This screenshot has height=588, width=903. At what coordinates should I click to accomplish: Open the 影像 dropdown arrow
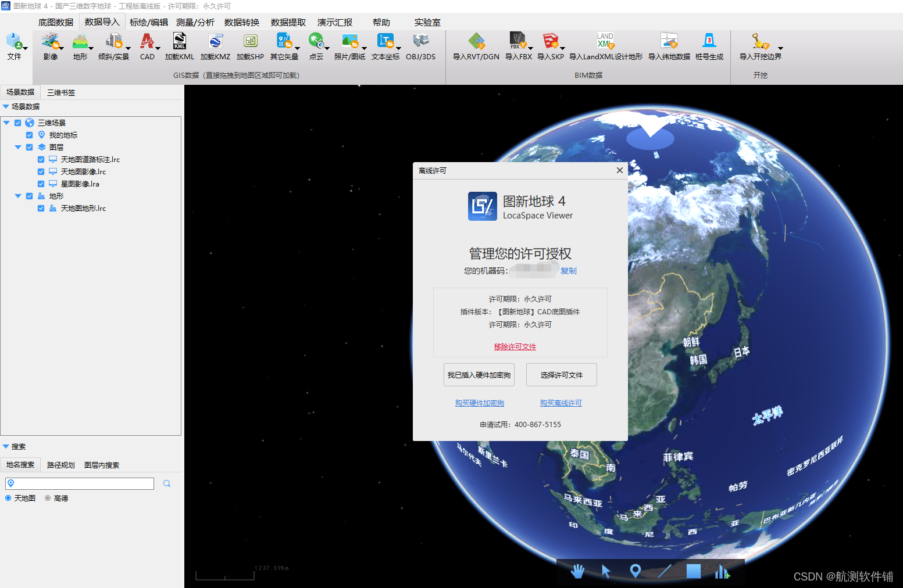(x=62, y=49)
